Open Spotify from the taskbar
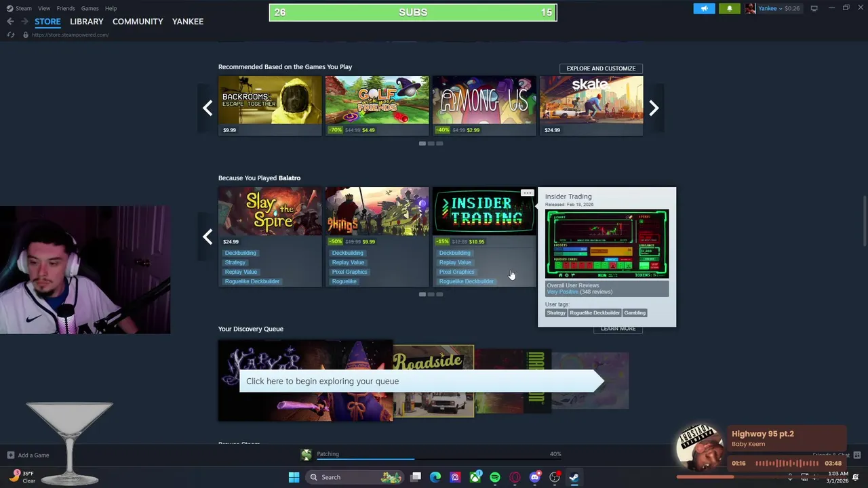 tap(495, 477)
